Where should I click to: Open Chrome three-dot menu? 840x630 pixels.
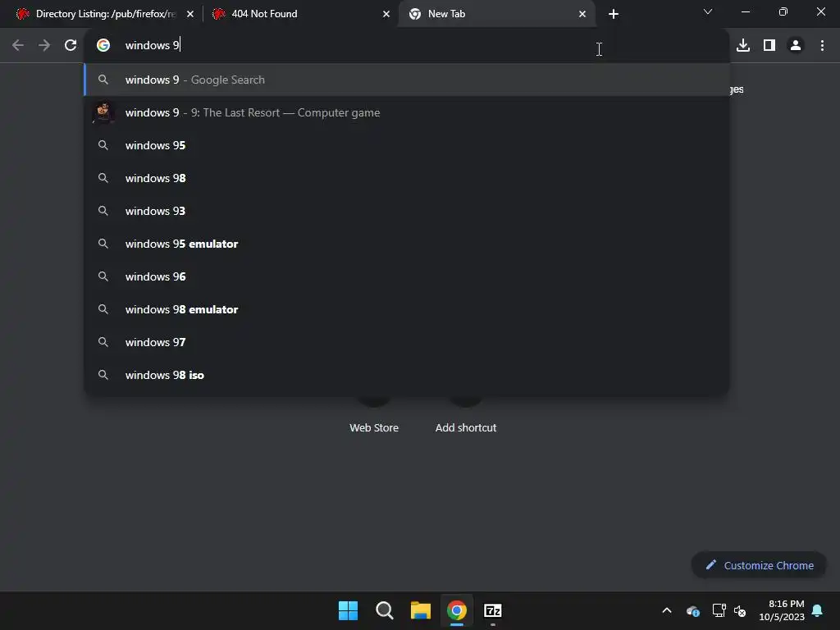point(822,45)
